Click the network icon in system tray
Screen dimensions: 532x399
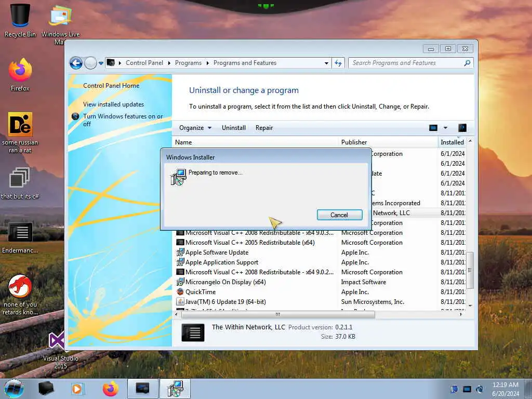[x=467, y=389]
